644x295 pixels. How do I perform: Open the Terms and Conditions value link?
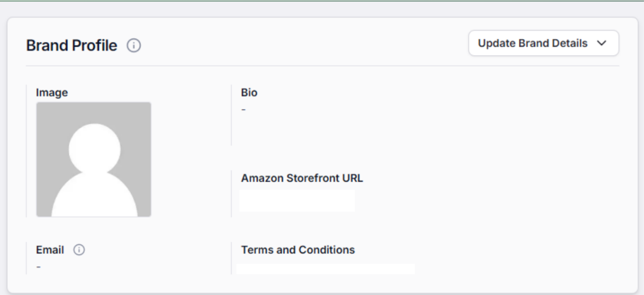click(x=326, y=269)
